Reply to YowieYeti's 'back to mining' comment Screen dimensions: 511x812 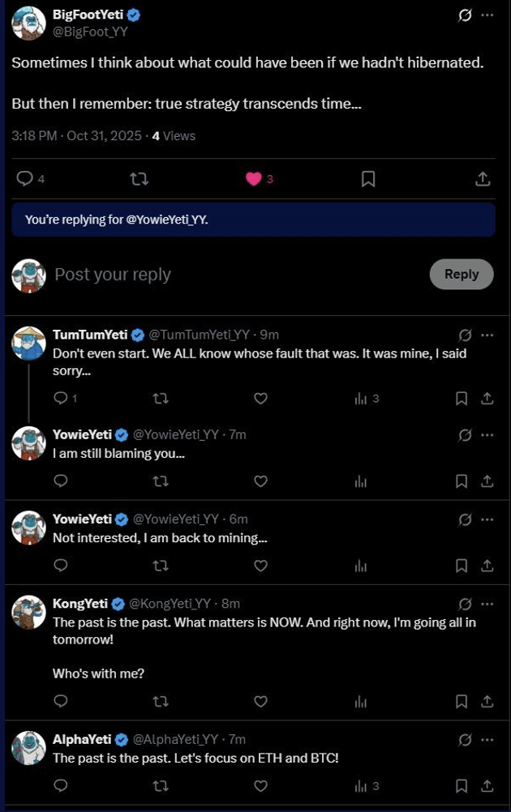61,565
